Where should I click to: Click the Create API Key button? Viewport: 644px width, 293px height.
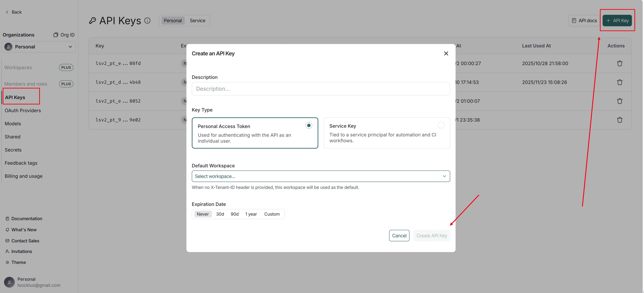click(x=432, y=236)
